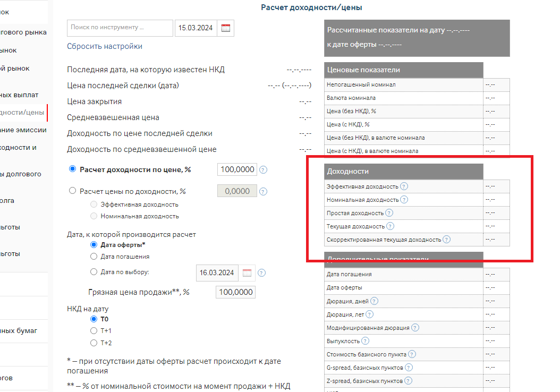Open help for Текущая доходность
Screen dimensions: 560x392
pyautogui.click(x=391, y=226)
